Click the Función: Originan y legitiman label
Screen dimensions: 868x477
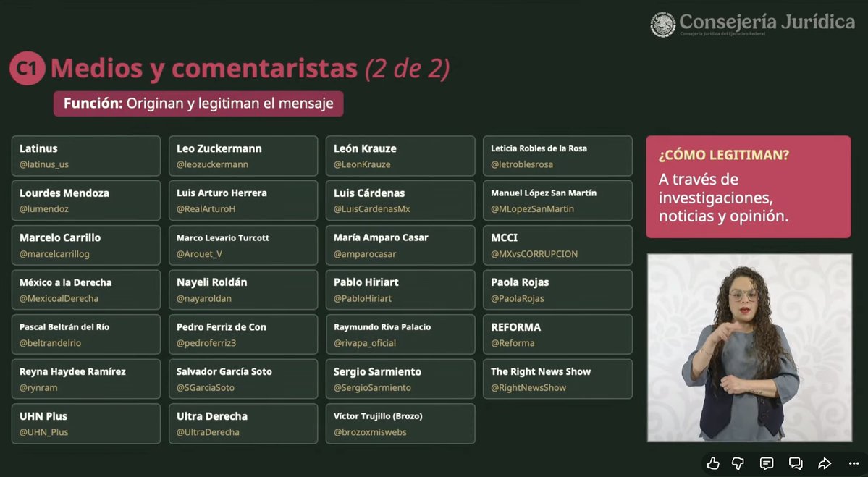pos(198,104)
